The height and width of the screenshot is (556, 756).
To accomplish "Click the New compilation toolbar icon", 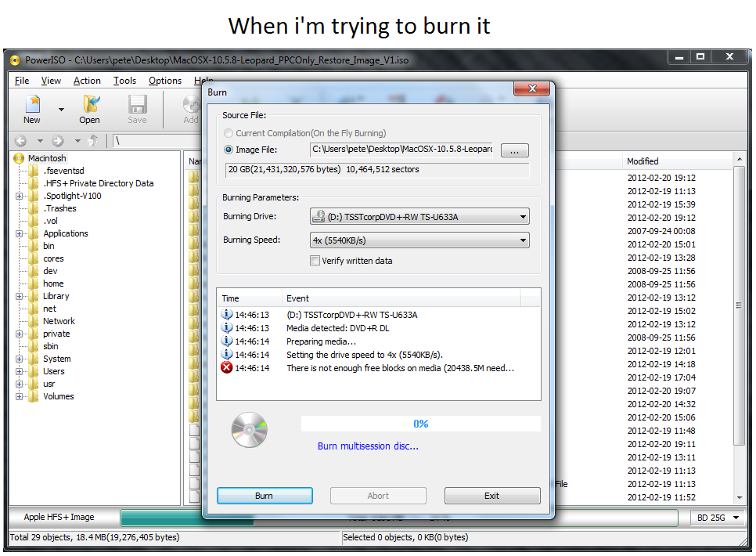I will pos(33,104).
